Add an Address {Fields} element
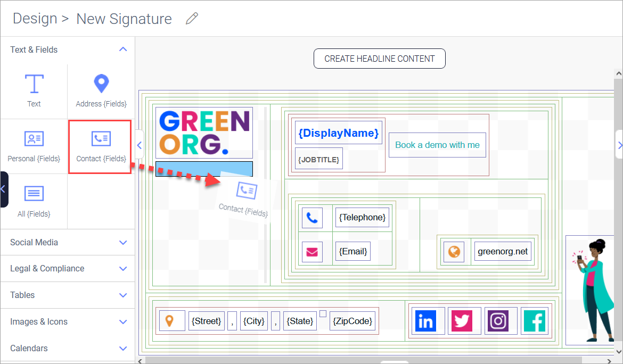This screenshot has width=623, height=364. 101,90
